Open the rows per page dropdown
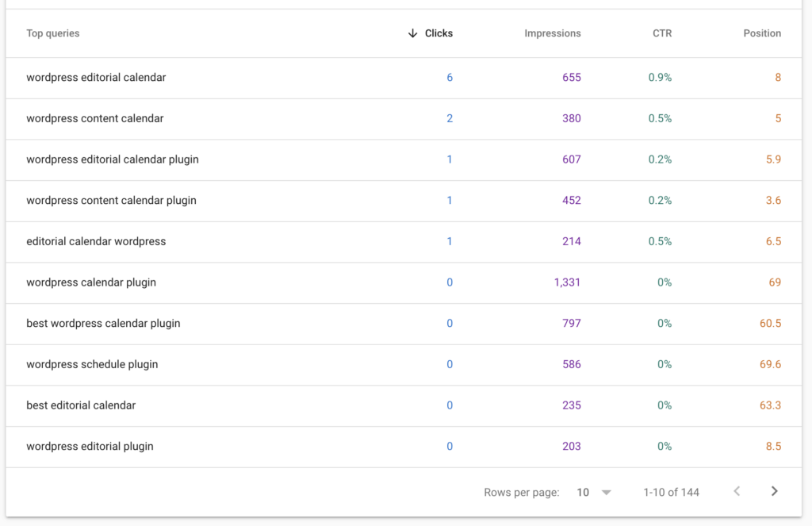Viewport: 812px width, 526px height. coord(594,493)
